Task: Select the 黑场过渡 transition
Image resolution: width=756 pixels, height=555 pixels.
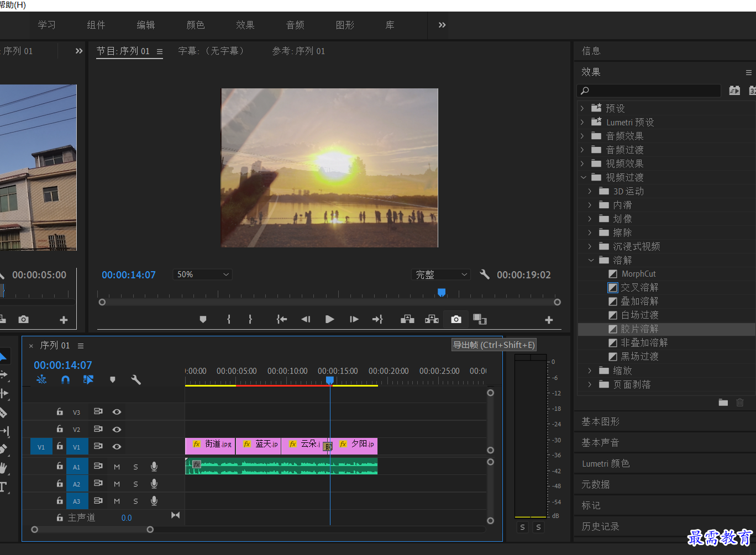Action: 639,357
